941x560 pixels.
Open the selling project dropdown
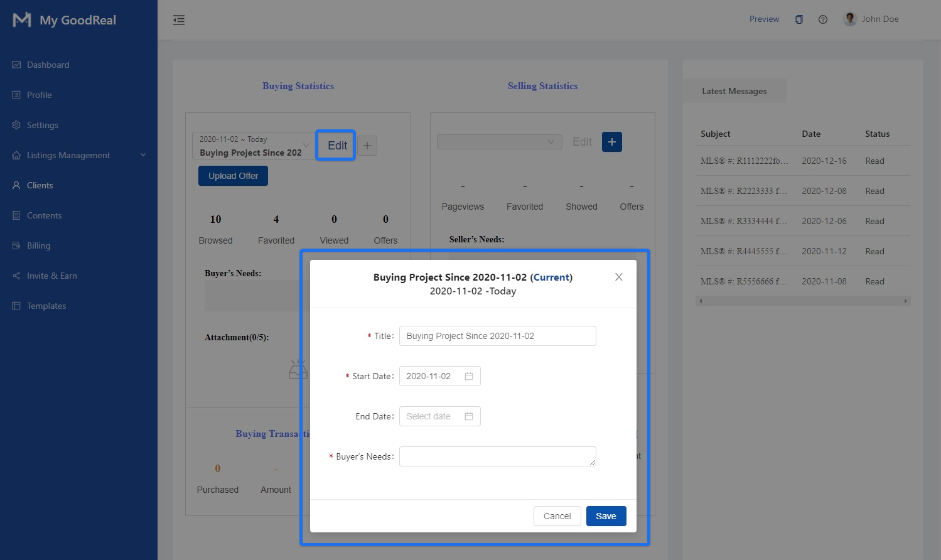(x=499, y=142)
